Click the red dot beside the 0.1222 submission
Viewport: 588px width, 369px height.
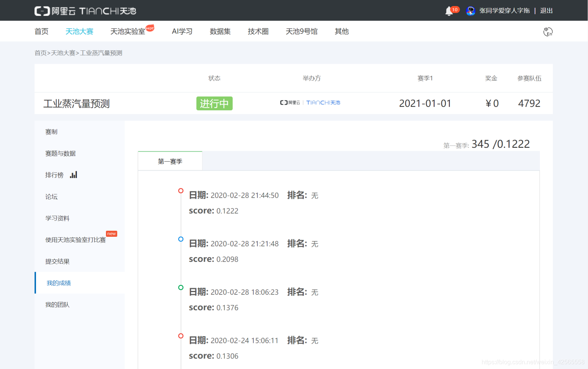(181, 191)
